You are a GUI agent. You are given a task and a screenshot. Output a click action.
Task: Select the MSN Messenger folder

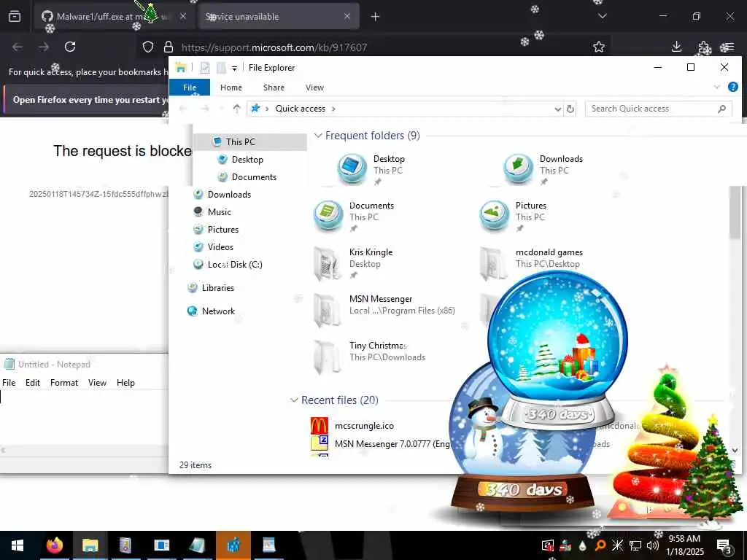[384, 309]
